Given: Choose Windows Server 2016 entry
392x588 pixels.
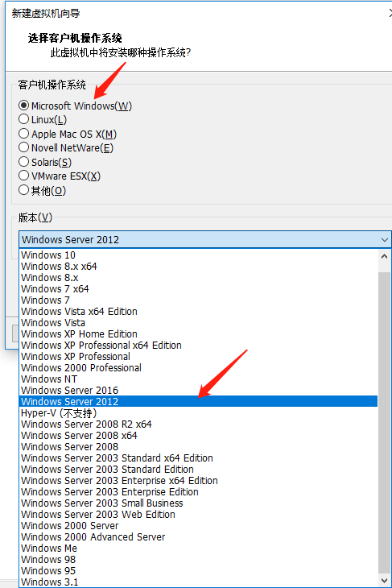Looking at the screenshot, I should (198, 390).
